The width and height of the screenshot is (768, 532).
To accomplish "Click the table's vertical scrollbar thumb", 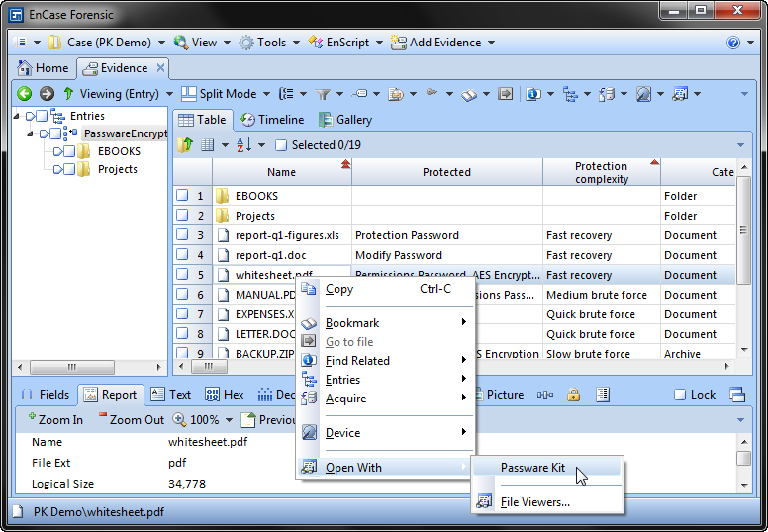I will pyautogui.click(x=744, y=230).
